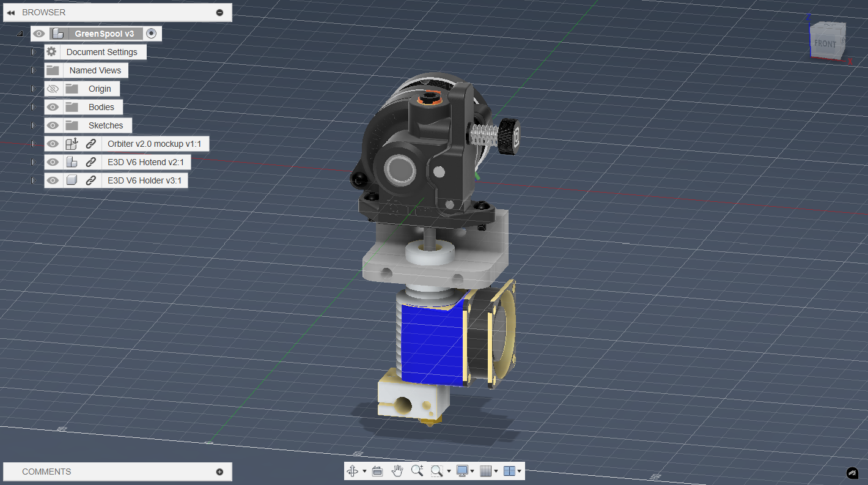Image resolution: width=868 pixels, height=485 pixels.
Task: Expand the Sketches folder node
Action: (x=33, y=125)
